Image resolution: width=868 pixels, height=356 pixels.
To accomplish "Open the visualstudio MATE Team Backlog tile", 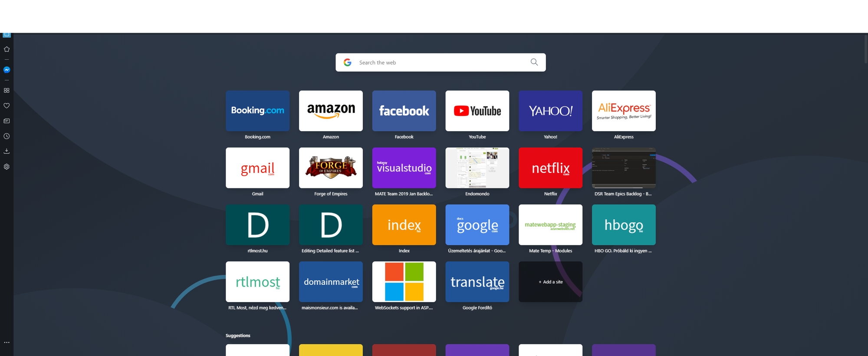I will pyautogui.click(x=404, y=168).
